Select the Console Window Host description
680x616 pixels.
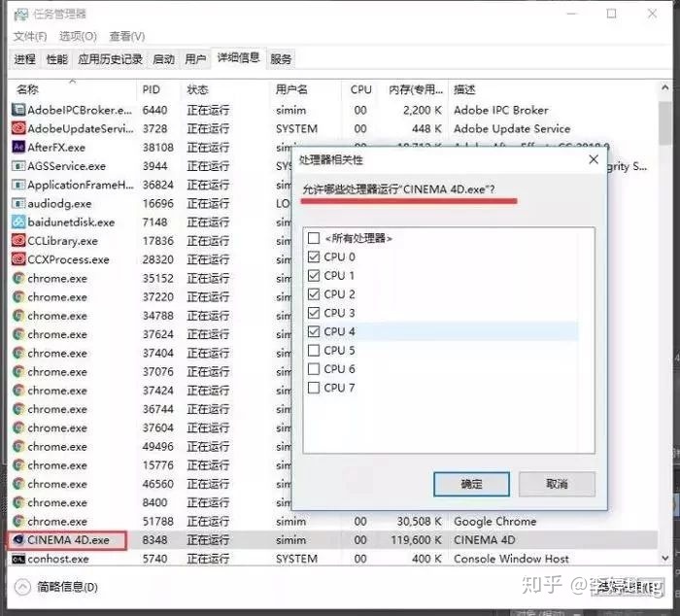point(511,559)
